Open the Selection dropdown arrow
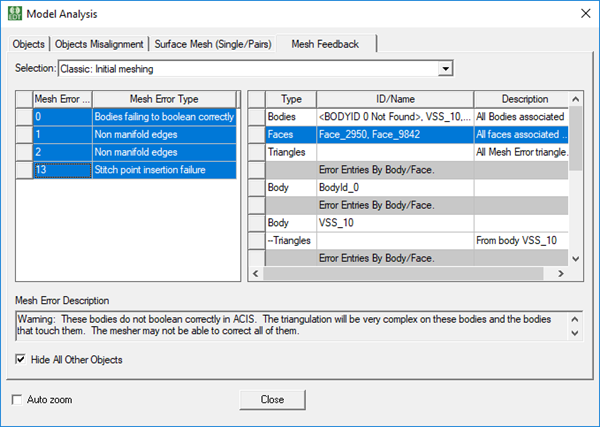Viewport: 600px width, 427px height. point(445,69)
